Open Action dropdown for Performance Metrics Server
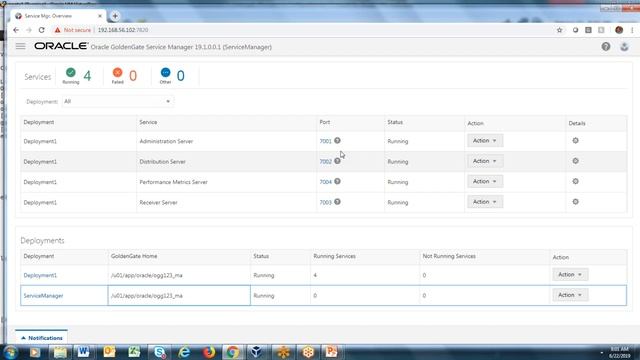This screenshot has width=640, height=360. 485,181
